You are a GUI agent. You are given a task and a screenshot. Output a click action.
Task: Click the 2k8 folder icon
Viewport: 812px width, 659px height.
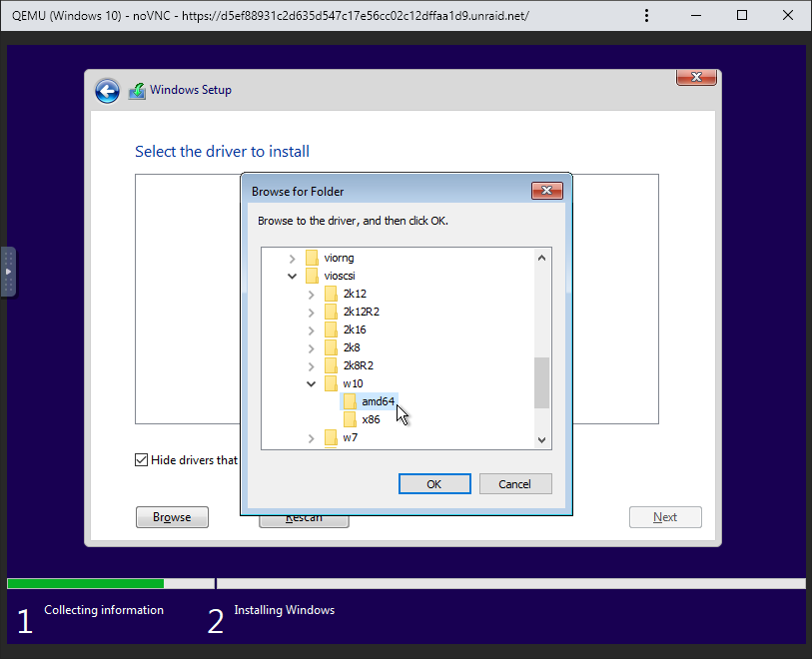[331, 347]
